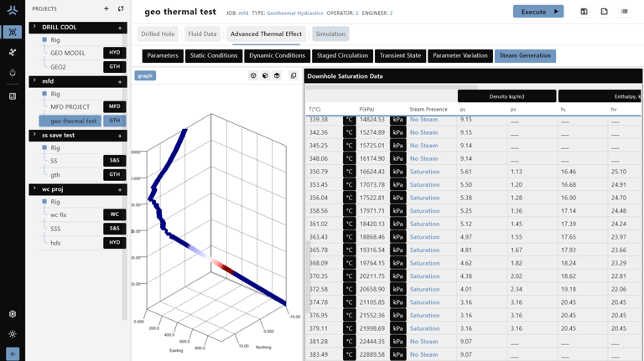Select the first cube view icon above graph

[x=253, y=75]
